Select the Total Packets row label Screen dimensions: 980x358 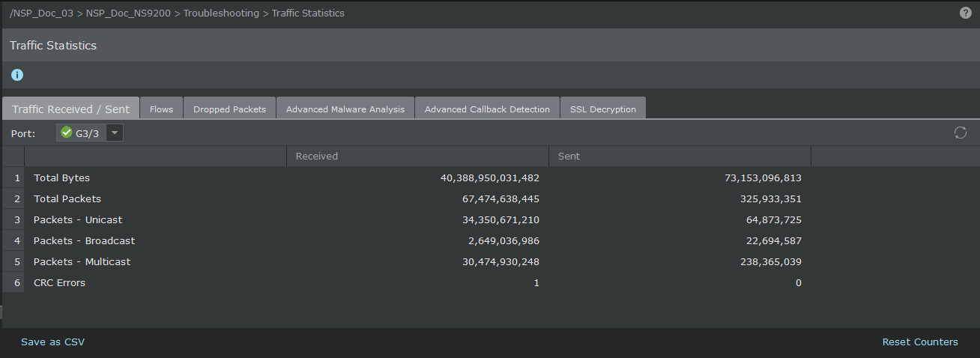tap(67, 199)
